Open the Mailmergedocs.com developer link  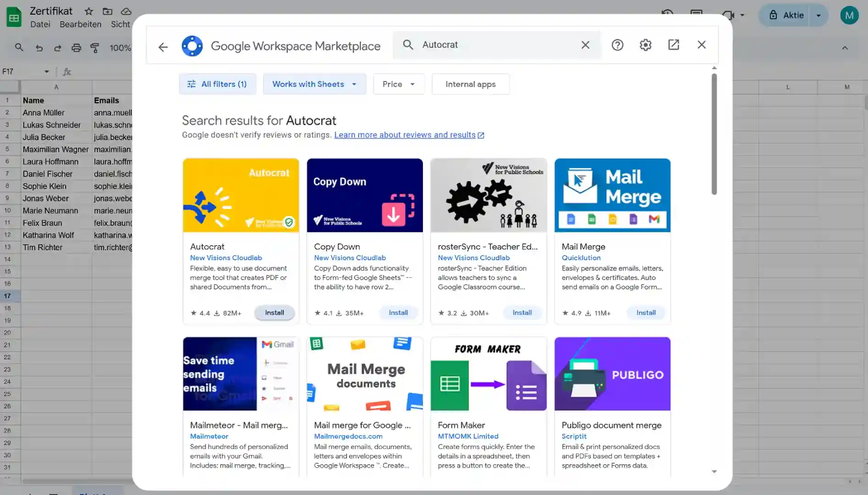click(348, 436)
